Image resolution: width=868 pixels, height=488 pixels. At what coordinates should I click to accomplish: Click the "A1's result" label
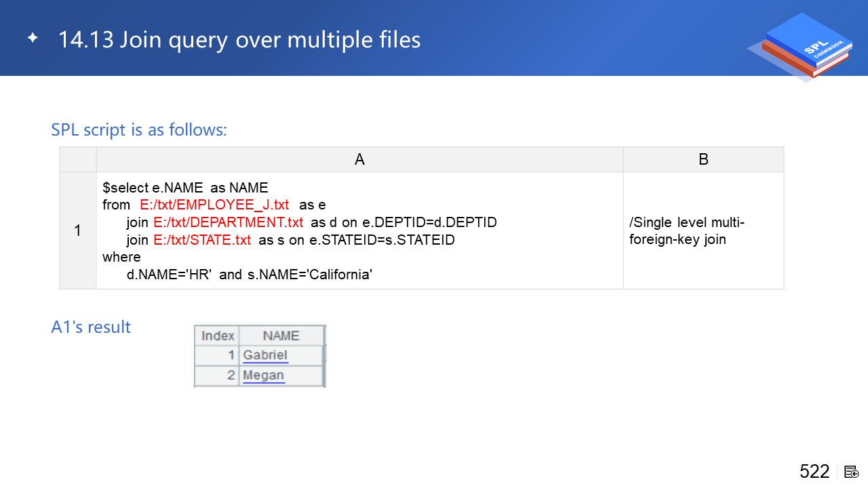click(x=91, y=327)
